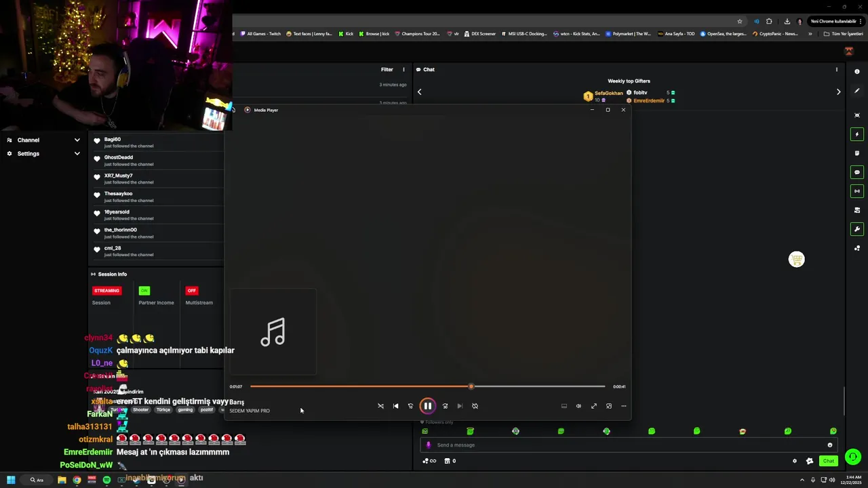Select GhostDeadd follow notification
This screenshot has width=868, height=488.
tap(157, 161)
